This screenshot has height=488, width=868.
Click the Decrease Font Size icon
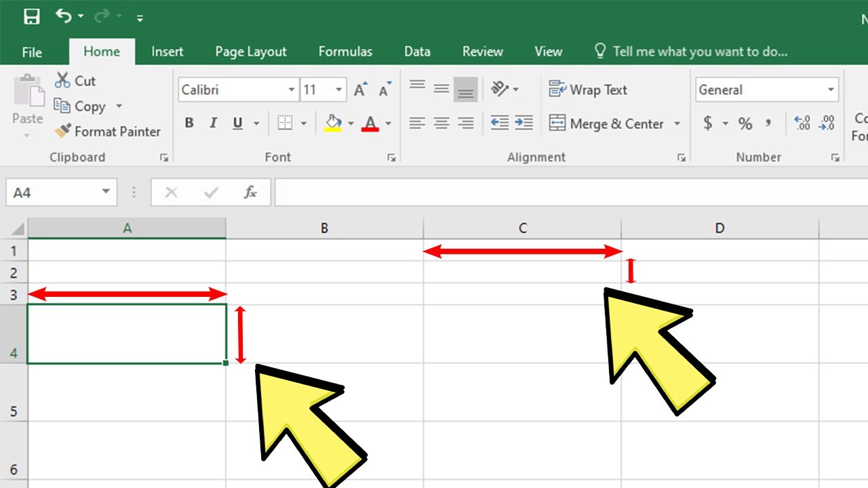(x=384, y=89)
